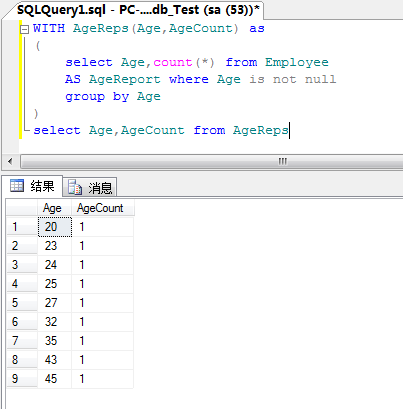Click the AgeReport alias in the query

tap(124, 79)
